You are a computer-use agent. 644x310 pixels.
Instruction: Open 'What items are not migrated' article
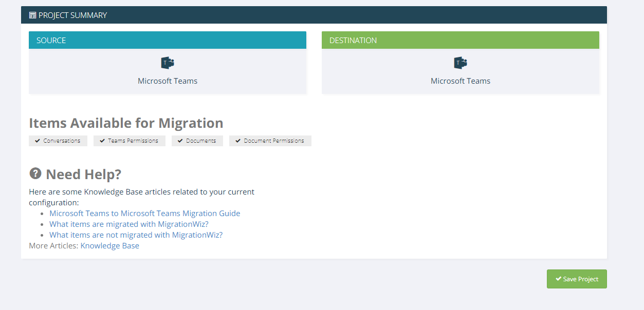pos(136,235)
